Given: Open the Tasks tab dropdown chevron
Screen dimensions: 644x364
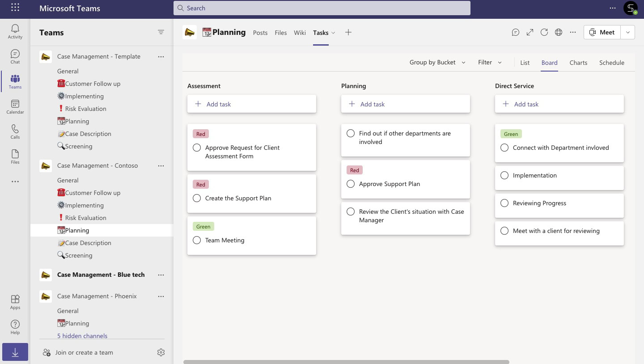Looking at the screenshot, I should click(333, 33).
